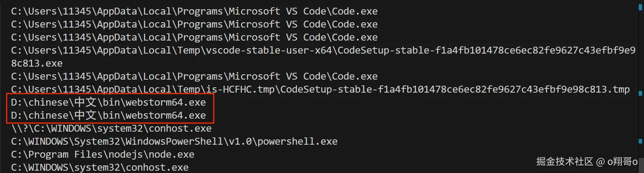Click the wrapped 8c813.exe line fragment
Image resolution: width=644 pixels, height=173 pixels.
click(37, 64)
